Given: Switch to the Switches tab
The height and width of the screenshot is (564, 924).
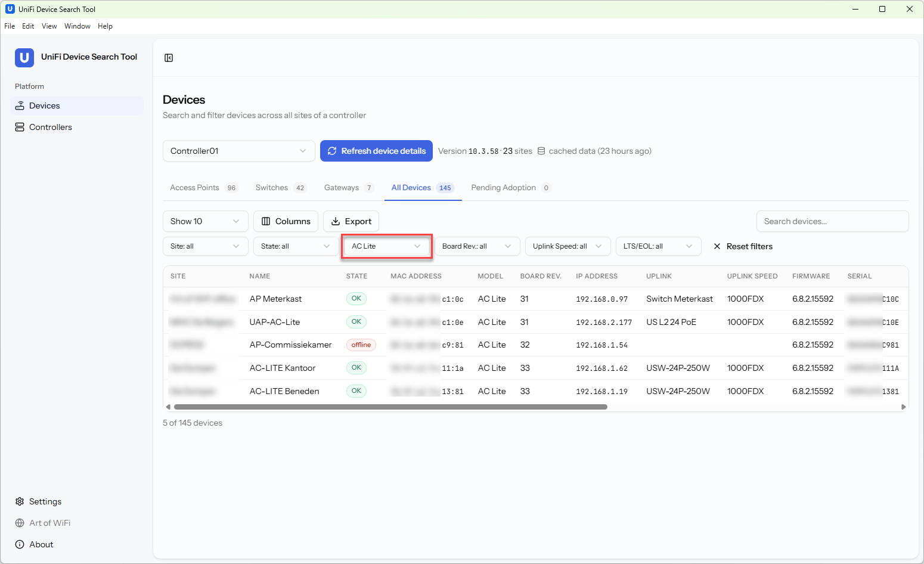Looking at the screenshot, I should (x=280, y=188).
